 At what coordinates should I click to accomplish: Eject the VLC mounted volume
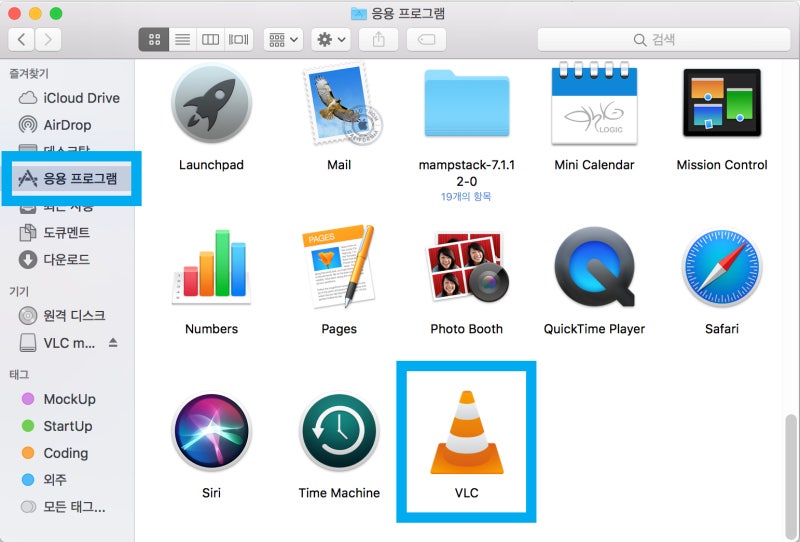pyautogui.click(x=113, y=342)
